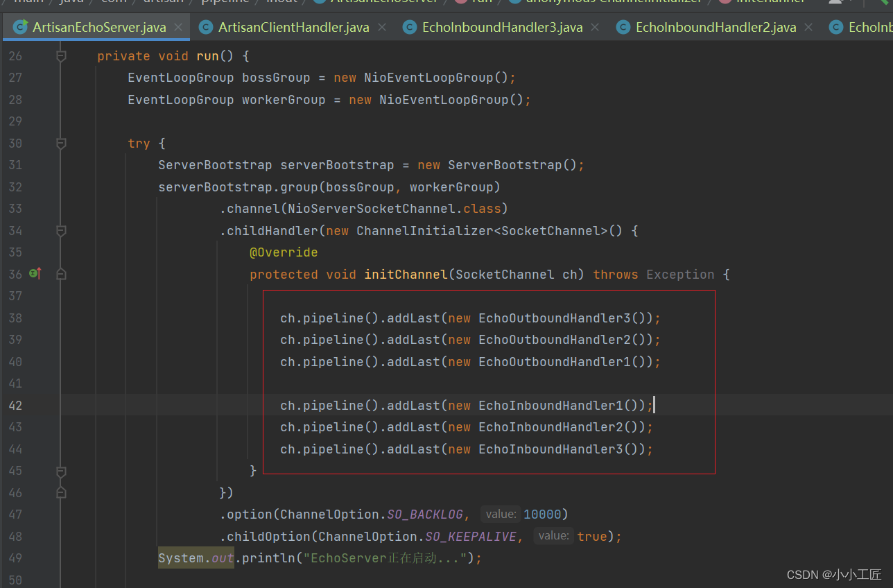The height and width of the screenshot is (588, 893).
Task: Click the SO_KEEPALIVE constant
Action: point(471,536)
